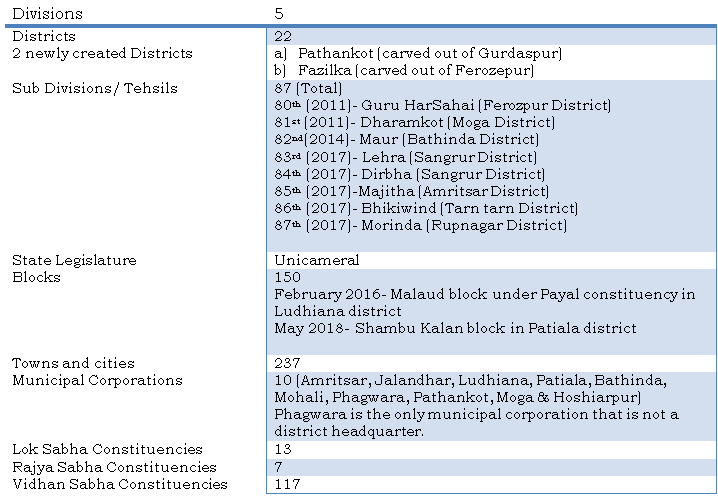Click the Rajya Sabha Constituencies value 7
The width and height of the screenshot is (718, 498).
pos(278,467)
